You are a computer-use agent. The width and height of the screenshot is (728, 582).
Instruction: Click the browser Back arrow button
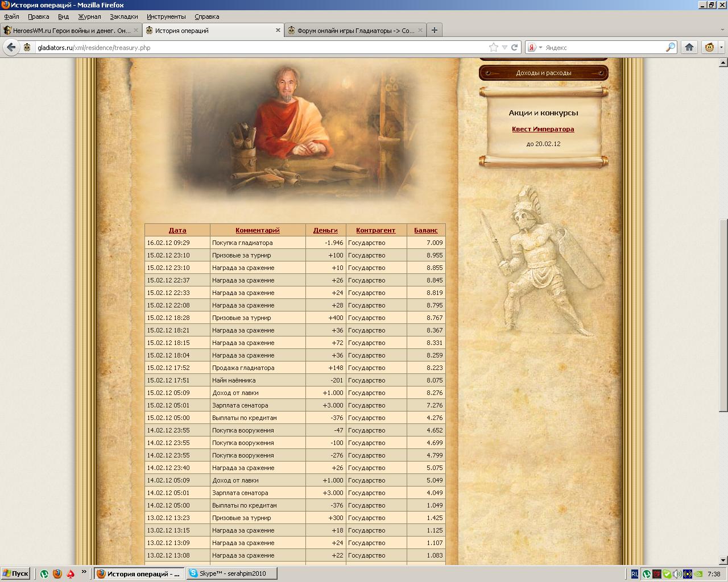[11, 47]
